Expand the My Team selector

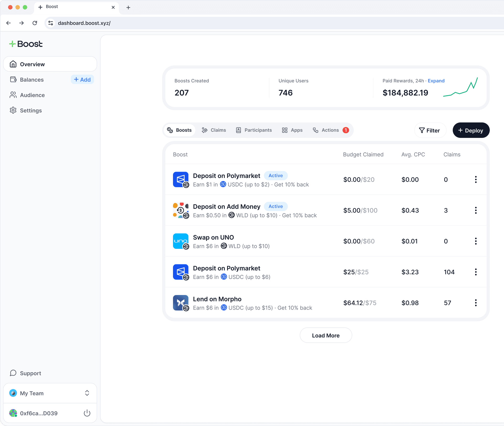[x=87, y=393]
